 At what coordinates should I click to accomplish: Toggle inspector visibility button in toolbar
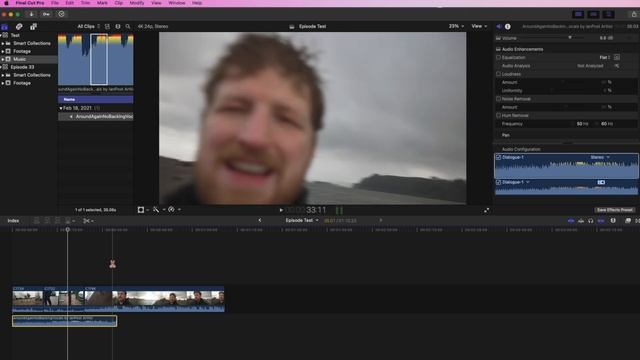coord(609,14)
